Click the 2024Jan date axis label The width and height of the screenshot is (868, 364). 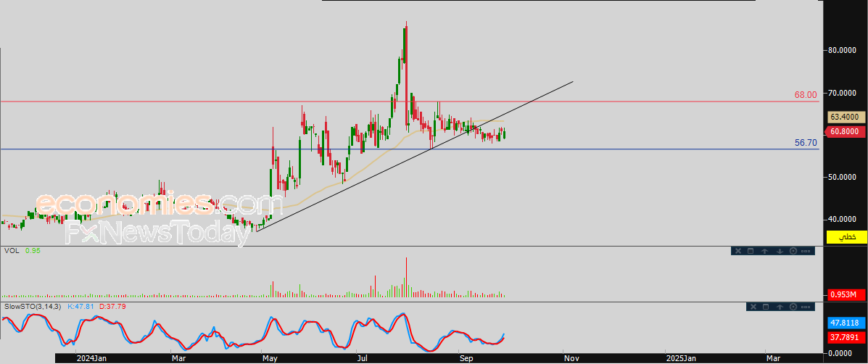click(92, 358)
